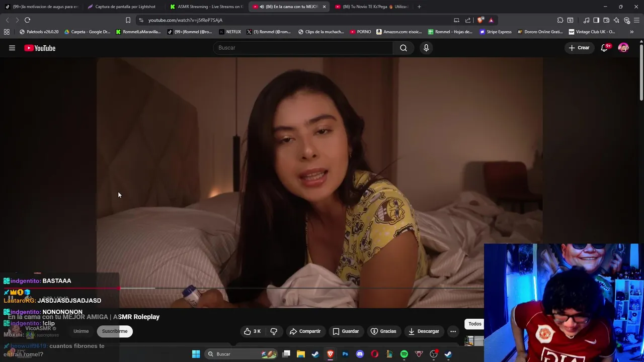Click the VicoASMR channel name
The width and height of the screenshot is (644, 362).
(x=38, y=328)
